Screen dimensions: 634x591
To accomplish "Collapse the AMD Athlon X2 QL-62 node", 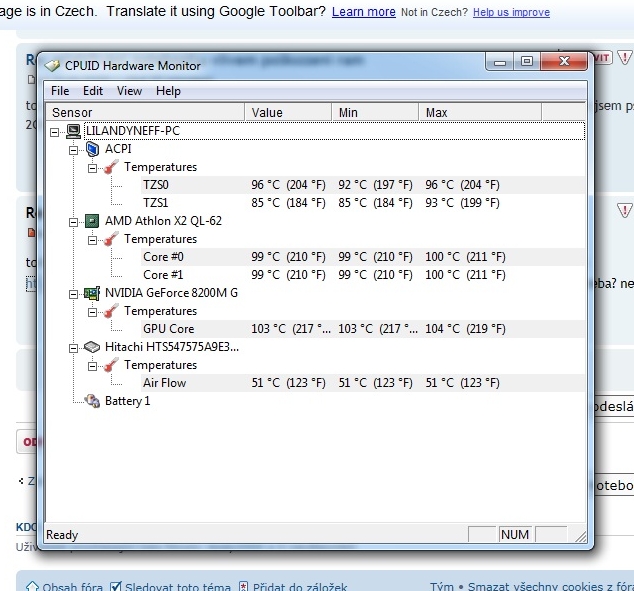I will (x=74, y=222).
